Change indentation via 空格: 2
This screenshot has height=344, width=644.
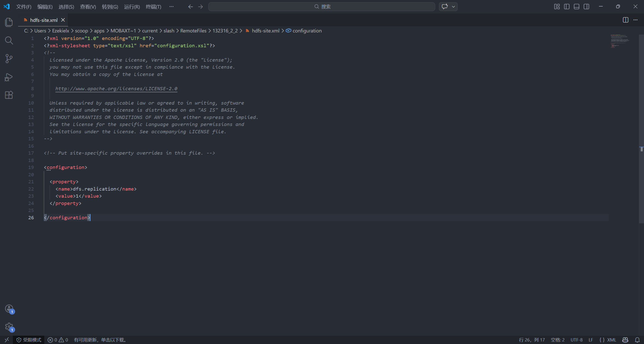[557, 340]
